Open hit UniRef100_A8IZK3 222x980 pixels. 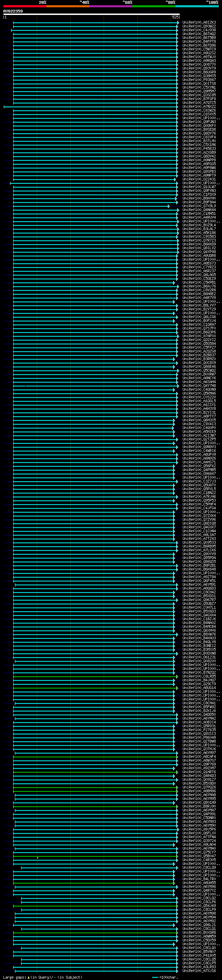tap(199, 23)
